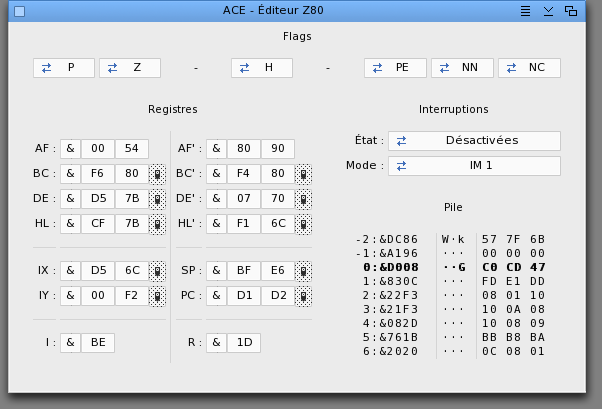Screen dimensions: 602x409
Task: Cycle the interrupt Mode IM 1 selector
Action: click(x=474, y=166)
